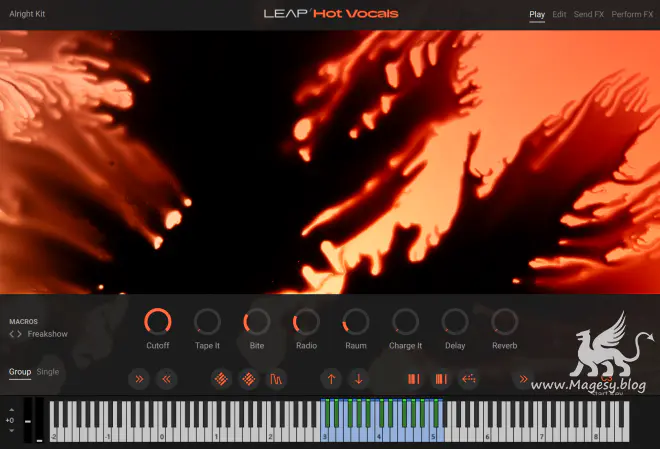
Task: Increase the keyboard octave transpose with the up arrow
Action: (x=11, y=409)
